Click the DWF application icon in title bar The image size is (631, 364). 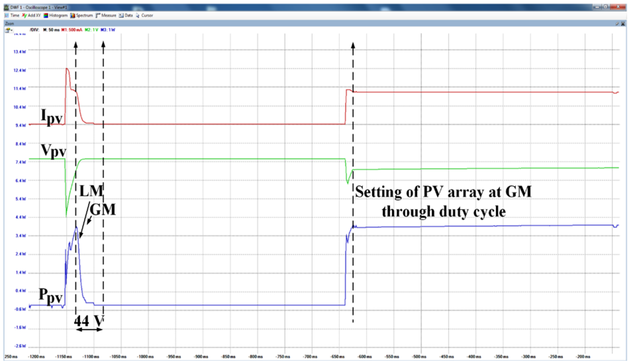pyautogui.click(x=6, y=7)
